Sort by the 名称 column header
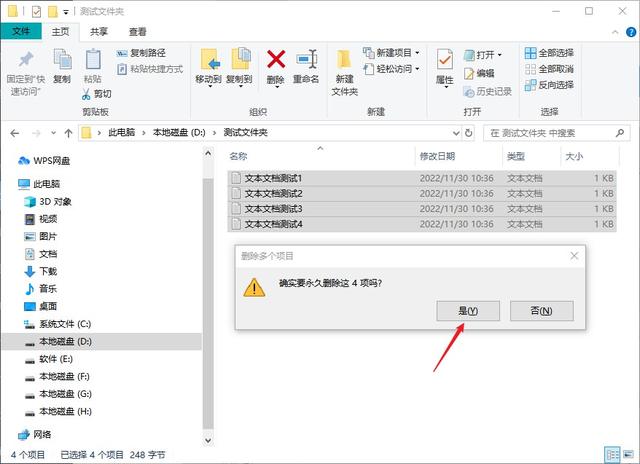640x464 pixels. click(x=238, y=156)
